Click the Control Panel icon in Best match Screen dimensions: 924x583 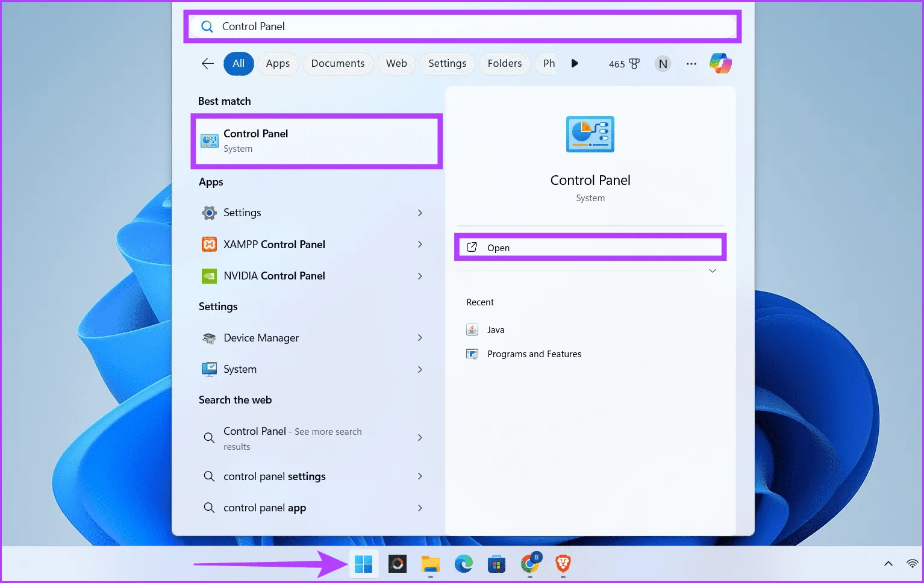[210, 141]
